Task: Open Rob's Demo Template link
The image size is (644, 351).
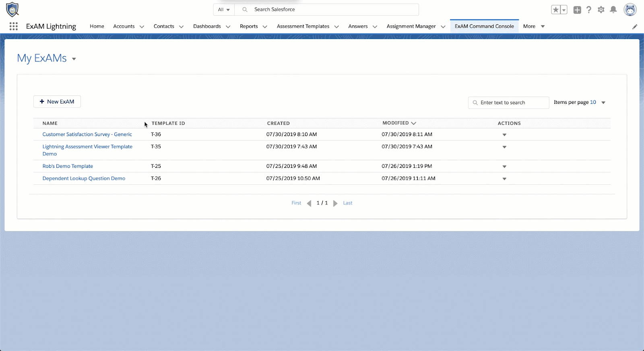Action: click(x=68, y=166)
